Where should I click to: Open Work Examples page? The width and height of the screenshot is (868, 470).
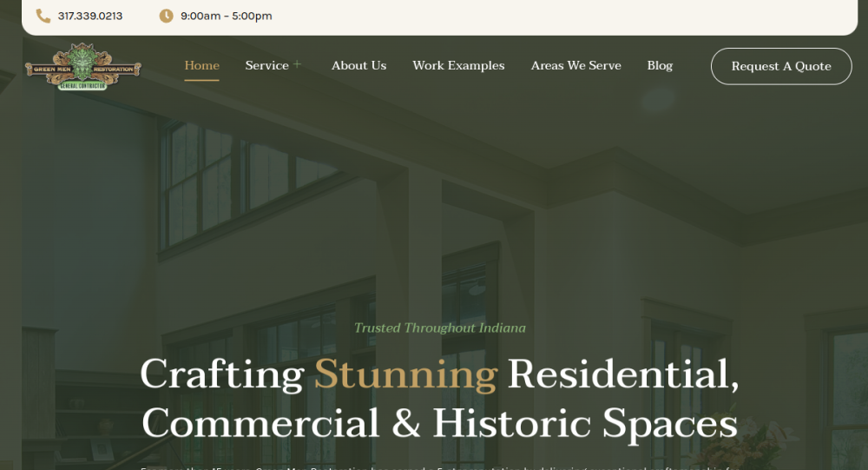click(458, 65)
